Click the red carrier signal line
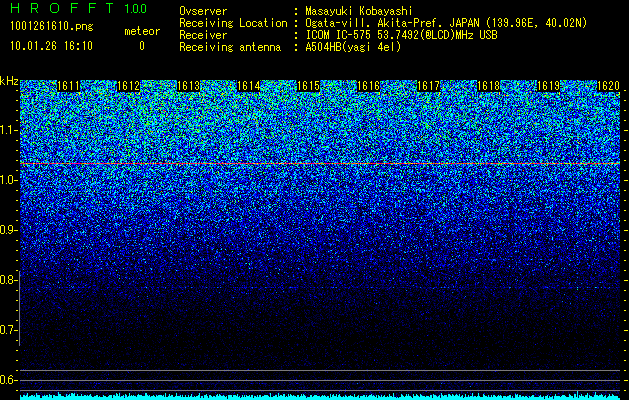 [320, 164]
